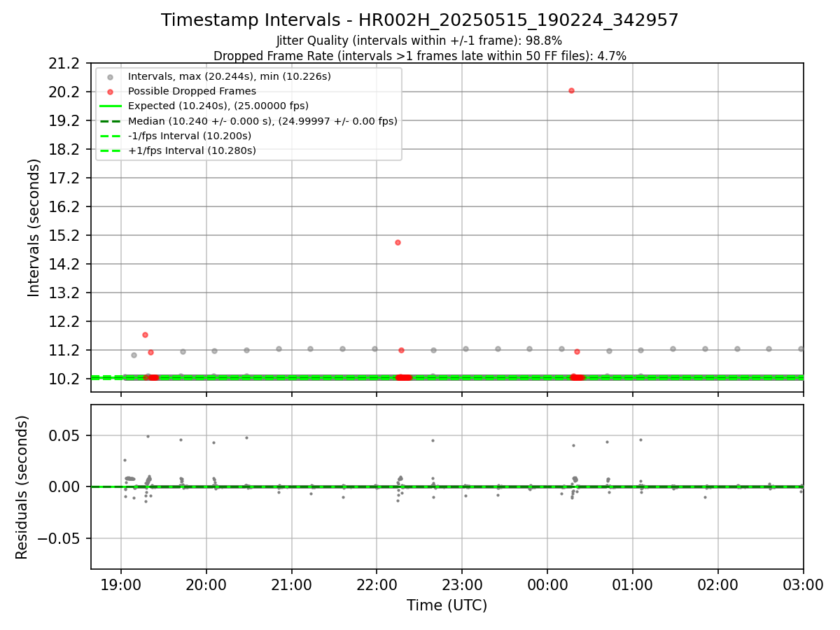Select the Jitter Quality 98.8% subtitle line
The height and width of the screenshot is (630, 840).
(419, 41)
